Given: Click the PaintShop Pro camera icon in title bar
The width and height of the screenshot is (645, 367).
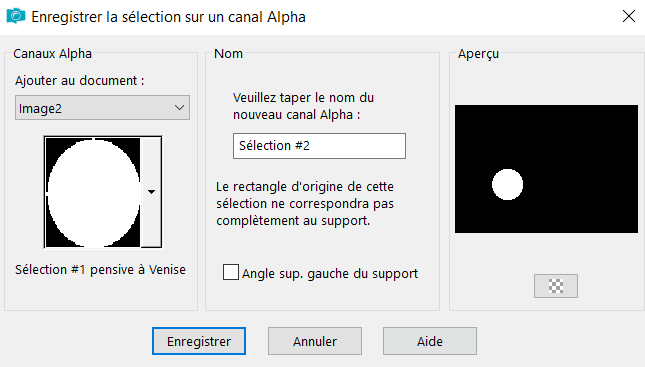Looking at the screenshot, I should click(x=16, y=16).
